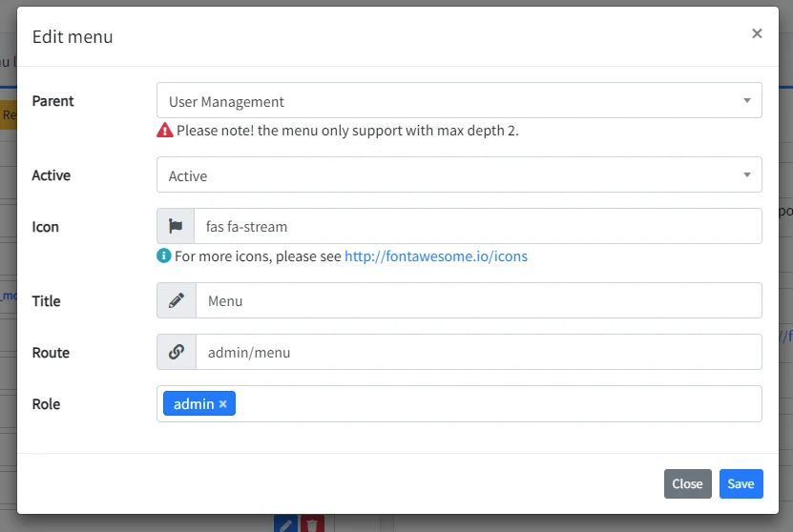Focus the Icon field containing fas fa-stream

pyautogui.click(x=477, y=226)
